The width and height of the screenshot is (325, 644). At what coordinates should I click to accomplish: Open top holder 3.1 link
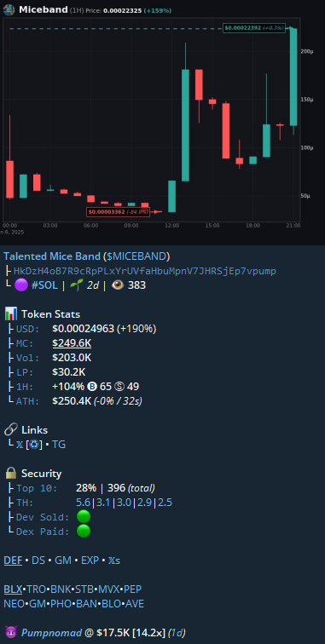click(x=104, y=503)
